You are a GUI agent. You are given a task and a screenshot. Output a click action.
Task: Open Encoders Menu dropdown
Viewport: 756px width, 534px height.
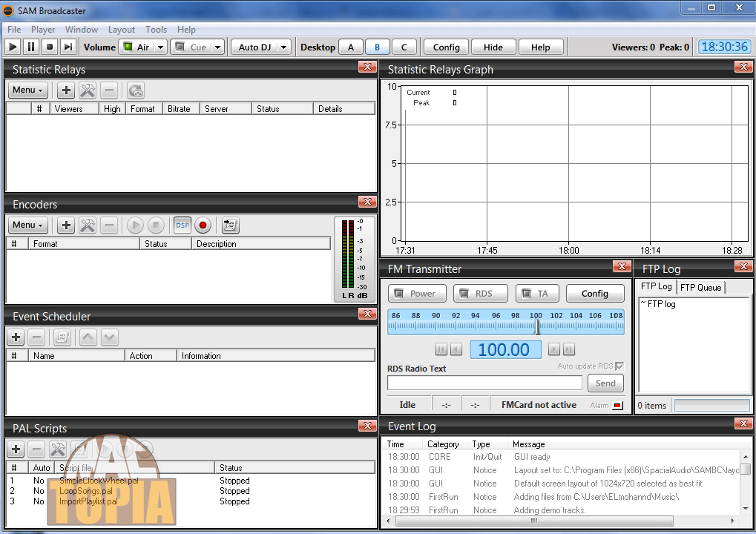[x=27, y=225]
